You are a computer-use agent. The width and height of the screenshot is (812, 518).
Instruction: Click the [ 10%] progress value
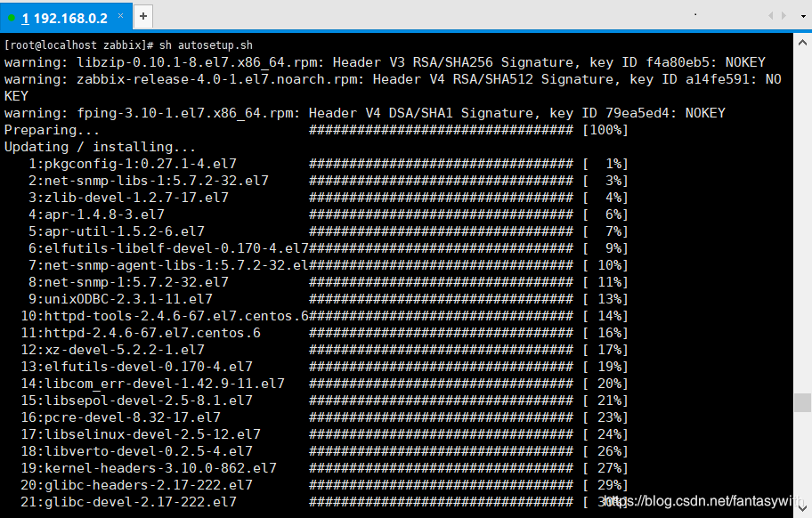pos(605,265)
